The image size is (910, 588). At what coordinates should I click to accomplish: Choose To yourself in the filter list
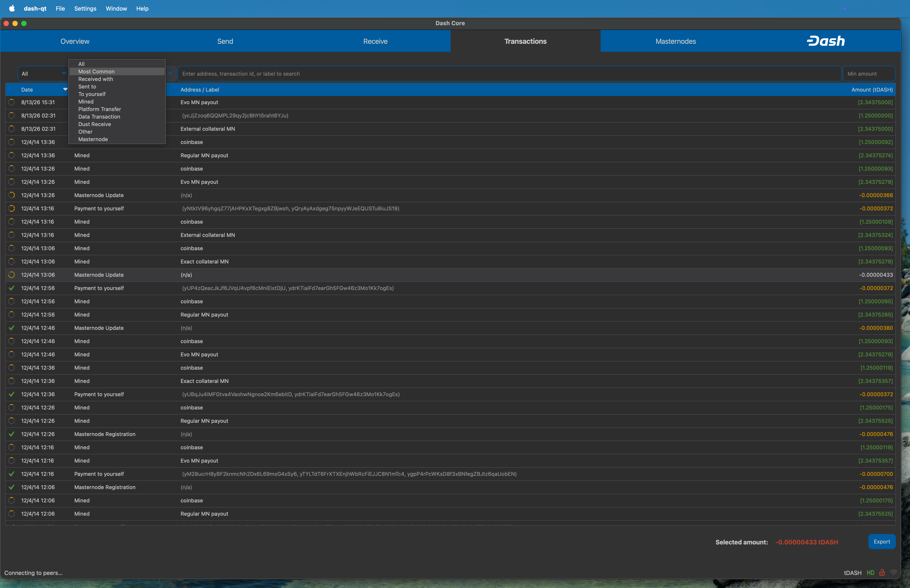117,94
